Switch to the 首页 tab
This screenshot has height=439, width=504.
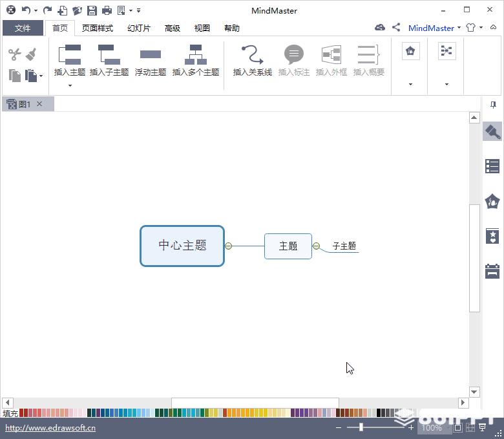[60, 28]
